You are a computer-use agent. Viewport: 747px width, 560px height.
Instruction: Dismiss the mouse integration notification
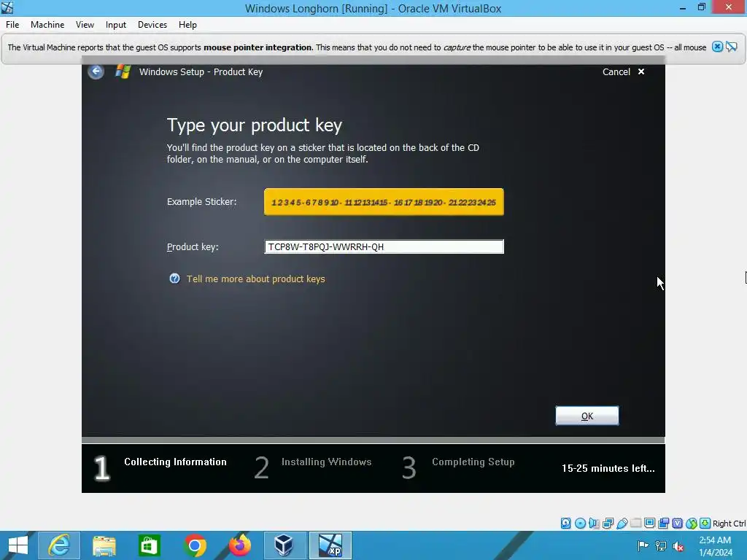click(x=718, y=47)
